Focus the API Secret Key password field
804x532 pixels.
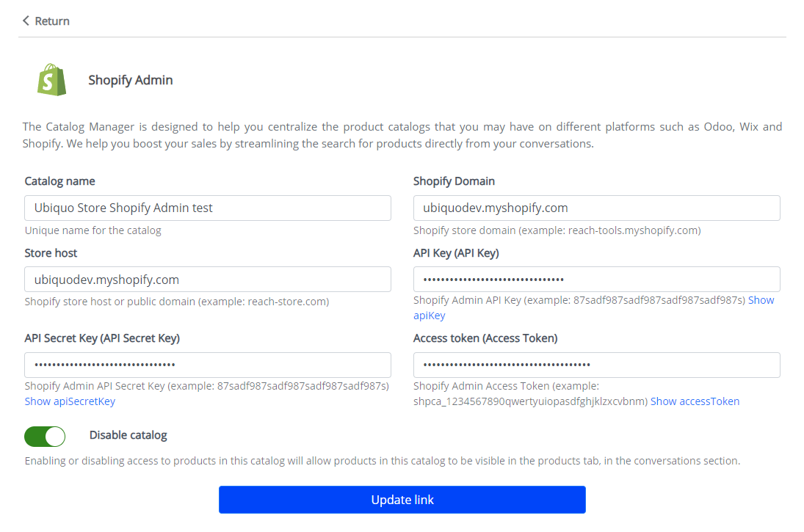point(208,365)
